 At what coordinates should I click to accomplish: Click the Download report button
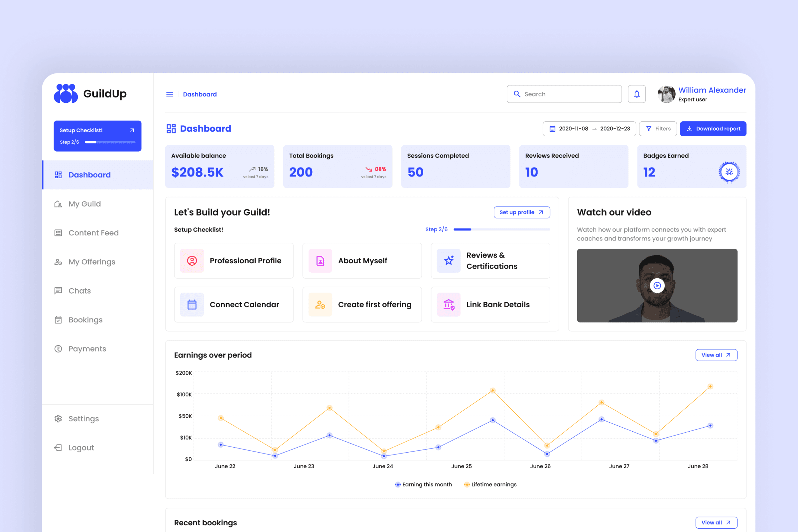tap(713, 129)
